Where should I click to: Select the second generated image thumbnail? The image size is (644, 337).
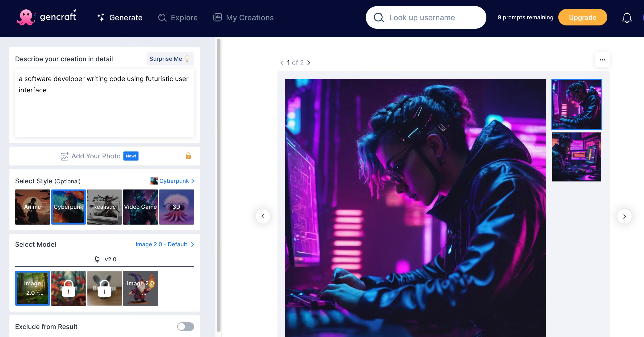[x=576, y=157]
